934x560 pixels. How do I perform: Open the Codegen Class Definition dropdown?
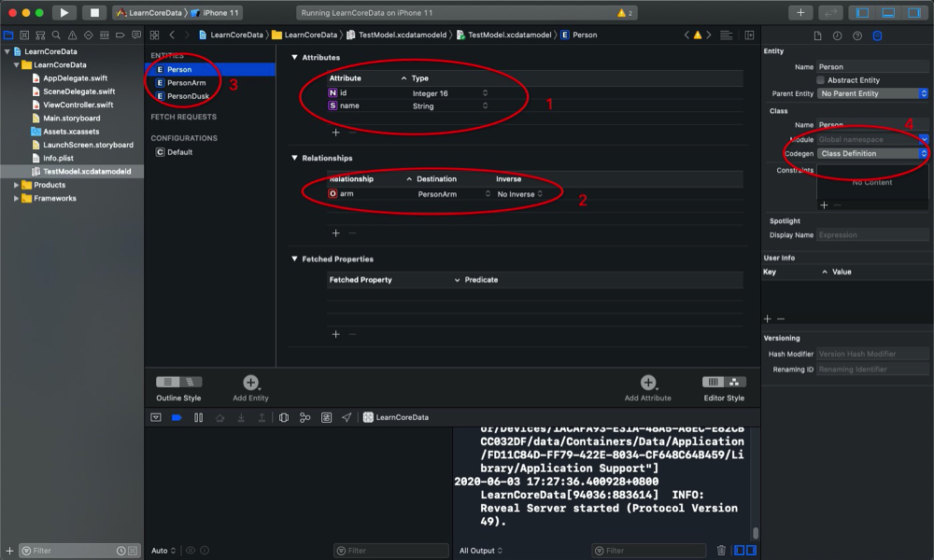(872, 154)
